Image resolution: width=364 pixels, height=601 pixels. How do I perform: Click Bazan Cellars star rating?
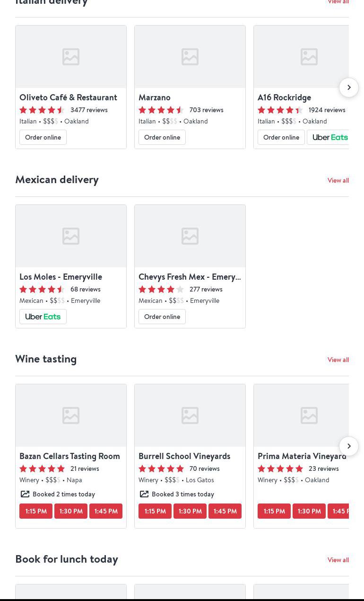[x=42, y=468]
